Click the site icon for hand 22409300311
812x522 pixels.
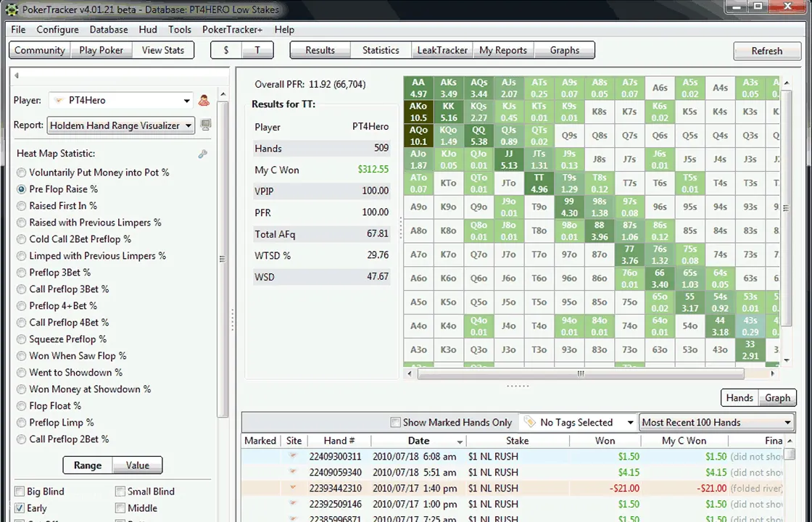[293, 456]
